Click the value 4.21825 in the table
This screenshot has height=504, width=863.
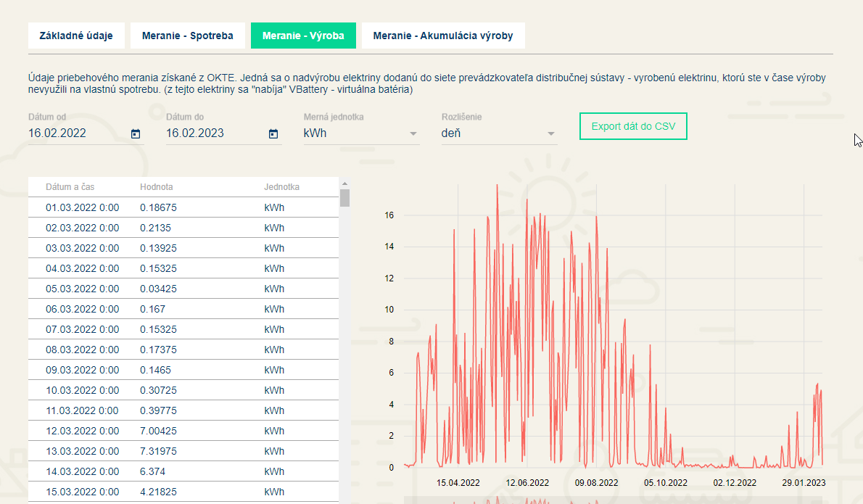click(158, 492)
